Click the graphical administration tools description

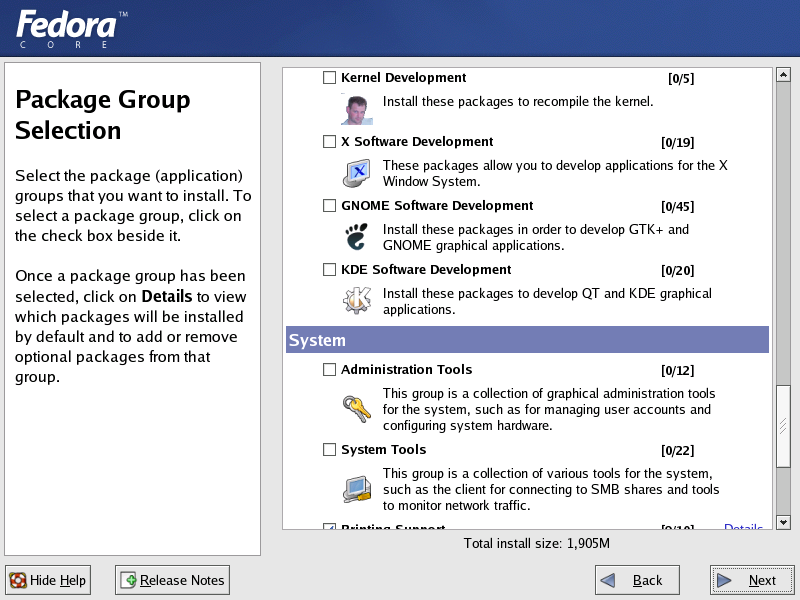(x=549, y=409)
